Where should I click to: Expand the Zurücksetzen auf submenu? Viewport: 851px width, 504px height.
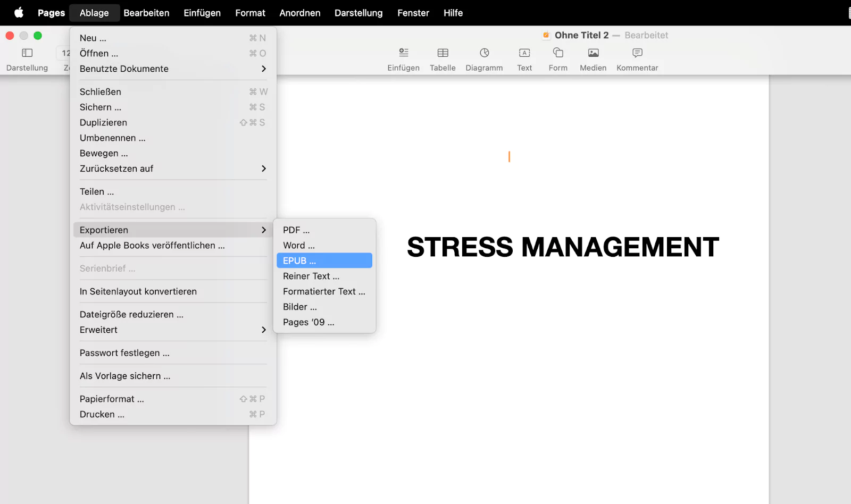point(116,169)
